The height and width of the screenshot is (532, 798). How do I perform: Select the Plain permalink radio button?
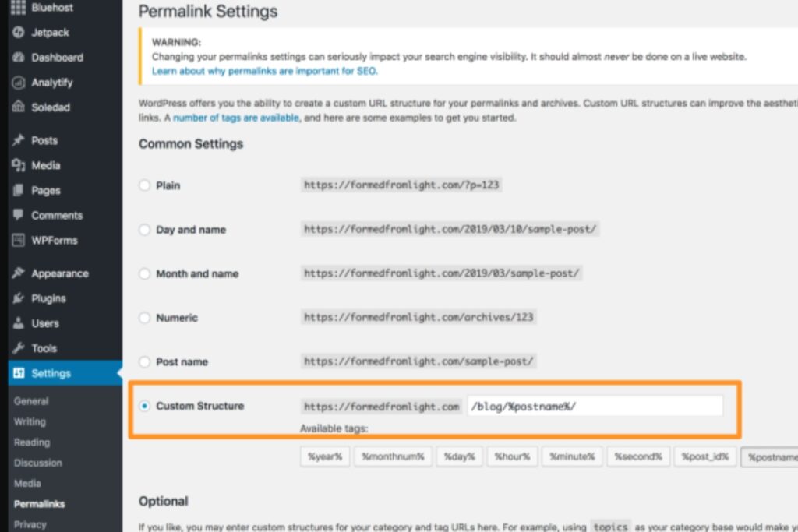point(144,185)
